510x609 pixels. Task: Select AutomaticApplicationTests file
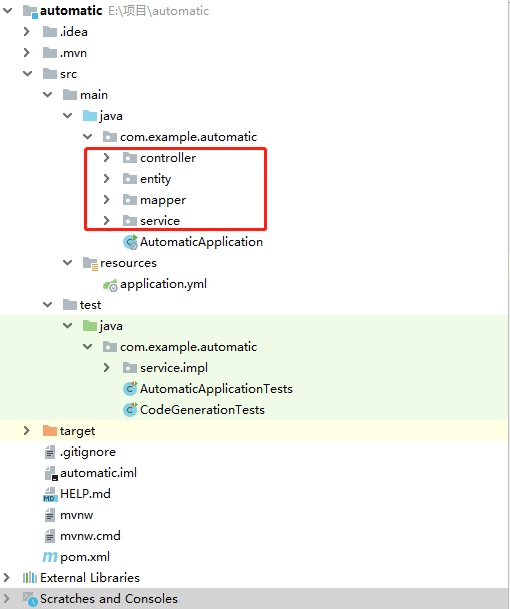pyautogui.click(x=216, y=388)
